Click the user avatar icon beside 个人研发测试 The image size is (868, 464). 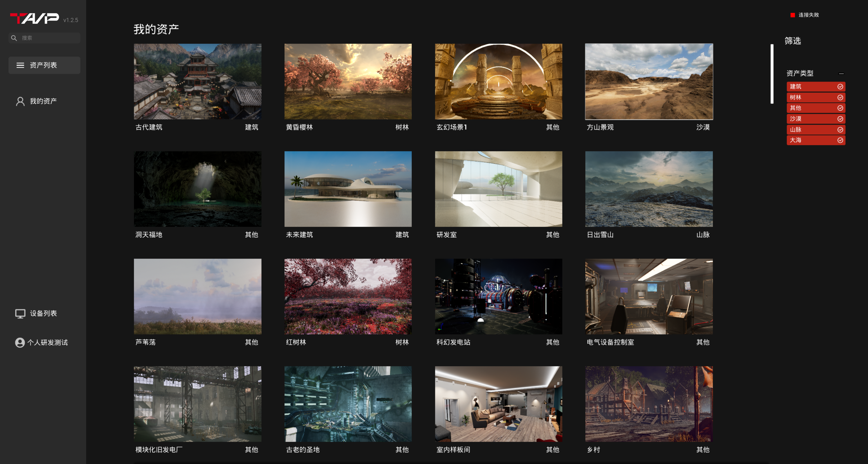(20, 343)
